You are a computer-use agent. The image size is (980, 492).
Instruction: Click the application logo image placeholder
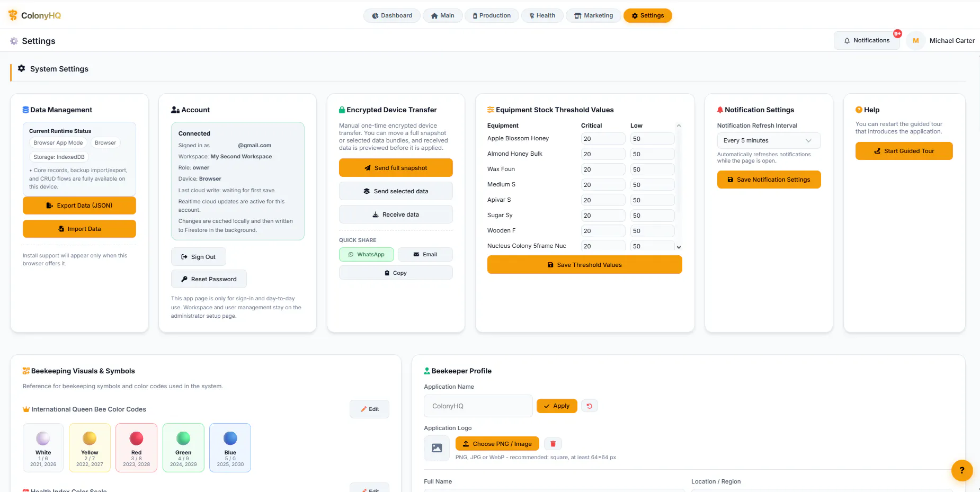coord(437,448)
